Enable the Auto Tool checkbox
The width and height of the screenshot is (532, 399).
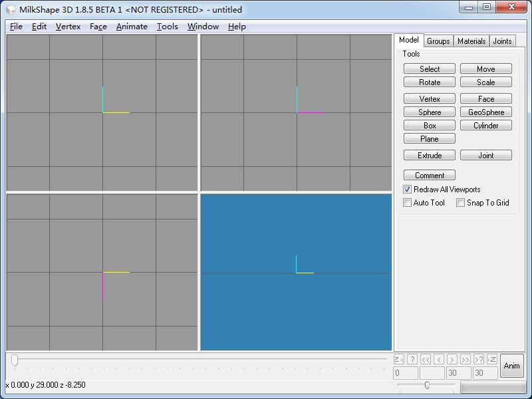(407, 203)
